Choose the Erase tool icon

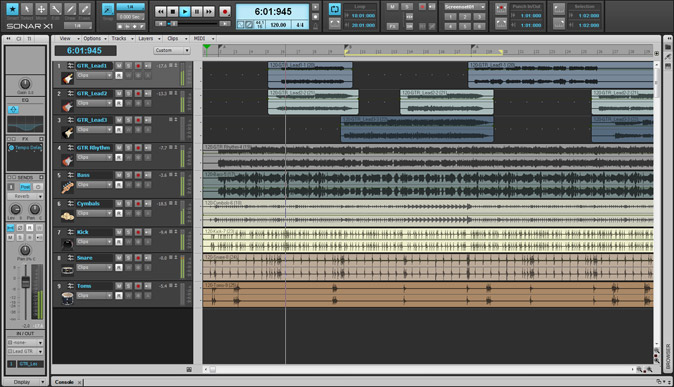[x=85, y=9]
